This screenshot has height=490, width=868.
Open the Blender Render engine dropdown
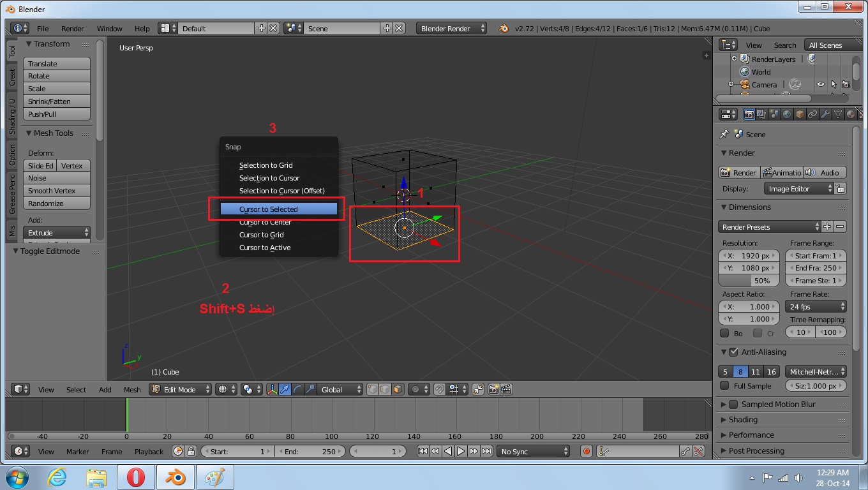[451, 28]
